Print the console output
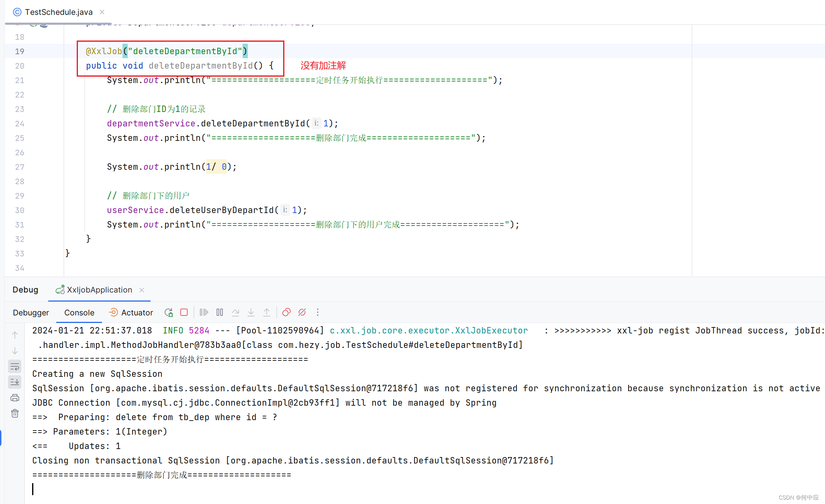Screen dimensions: 825x504 pos(15,398)
